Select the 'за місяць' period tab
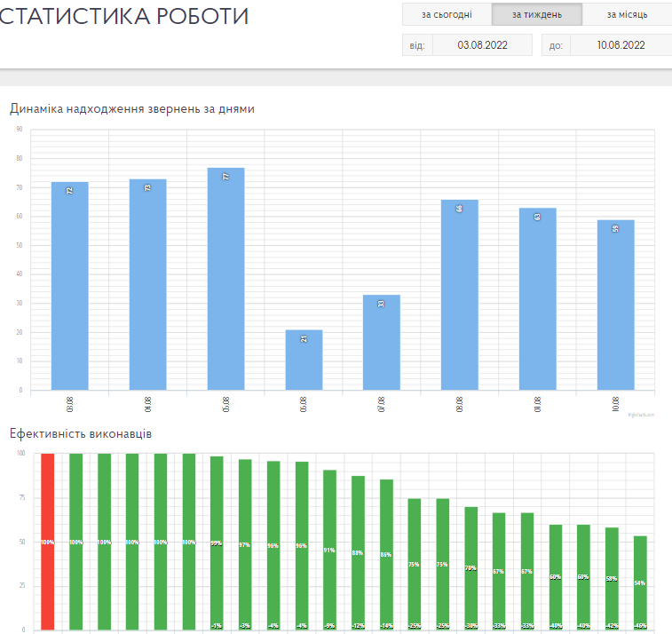Image resolution: width=672 pixels, height=634 pixels. 627,14
